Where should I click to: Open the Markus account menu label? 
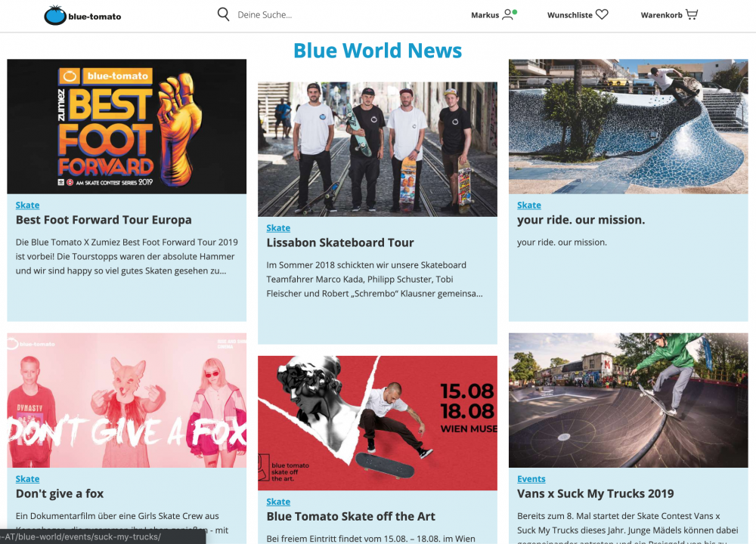(485, 15)
